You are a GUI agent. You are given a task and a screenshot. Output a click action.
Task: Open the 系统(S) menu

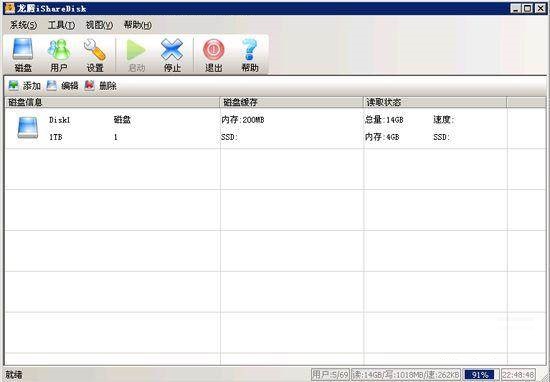click(23, 25)
